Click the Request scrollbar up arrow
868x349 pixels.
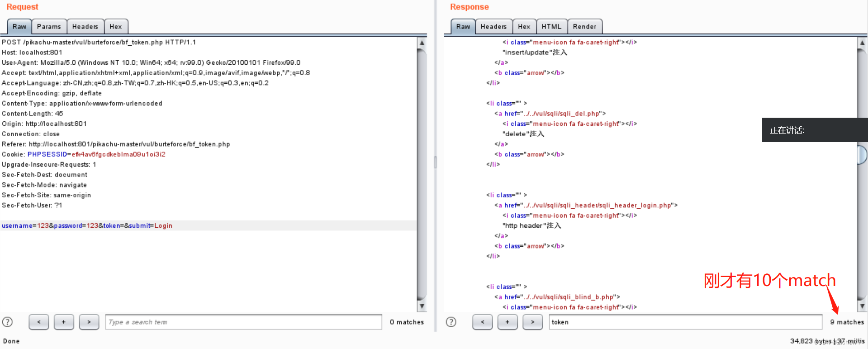422,43
